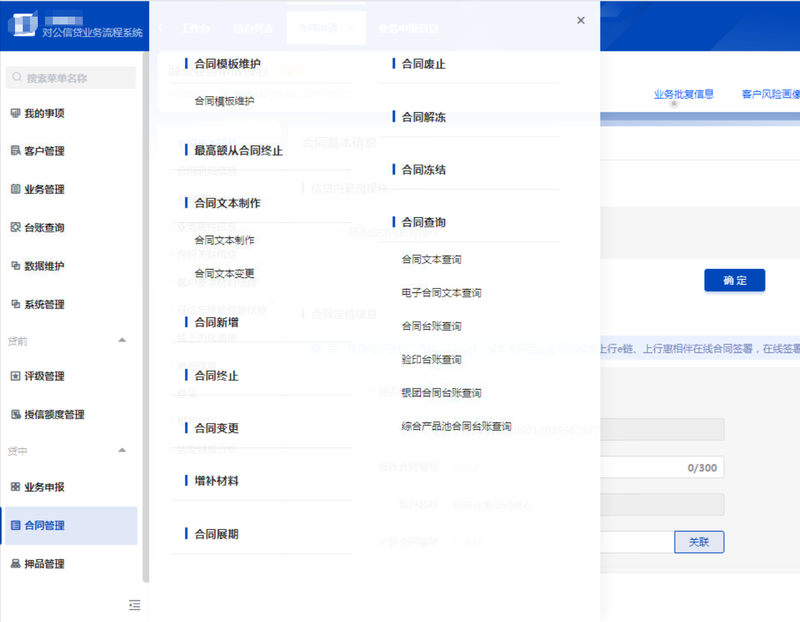Click the 业务管理 sidebar icon
This screenshot has height=622, width=800.
coord(16,189)
